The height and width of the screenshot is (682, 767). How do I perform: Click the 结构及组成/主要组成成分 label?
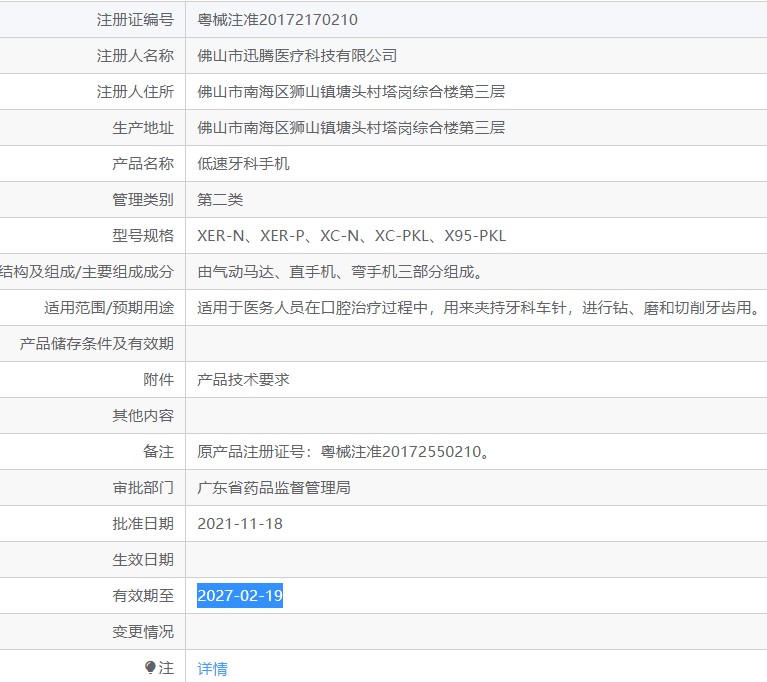[87, 272]
